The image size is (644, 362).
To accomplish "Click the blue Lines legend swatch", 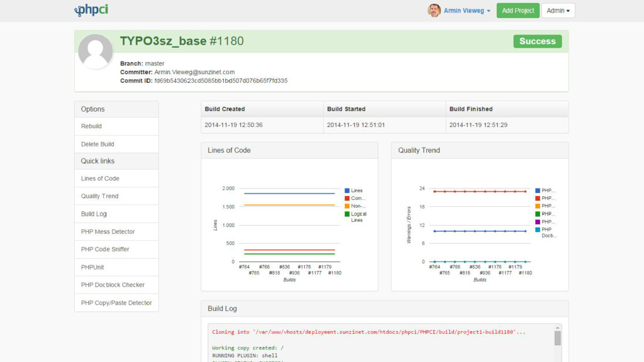I will click(x=347, y=190).
